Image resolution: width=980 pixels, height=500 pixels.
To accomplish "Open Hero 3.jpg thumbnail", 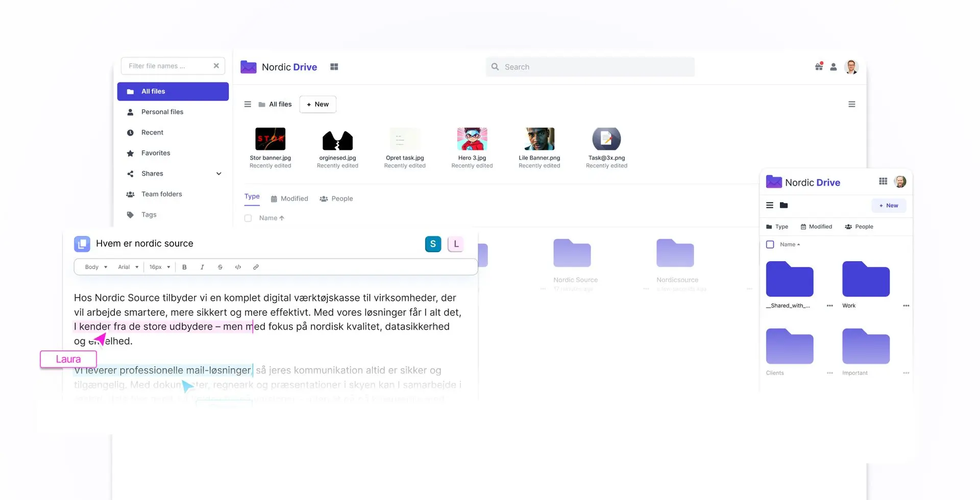I will pyautogui.click(x=472, y=139).
